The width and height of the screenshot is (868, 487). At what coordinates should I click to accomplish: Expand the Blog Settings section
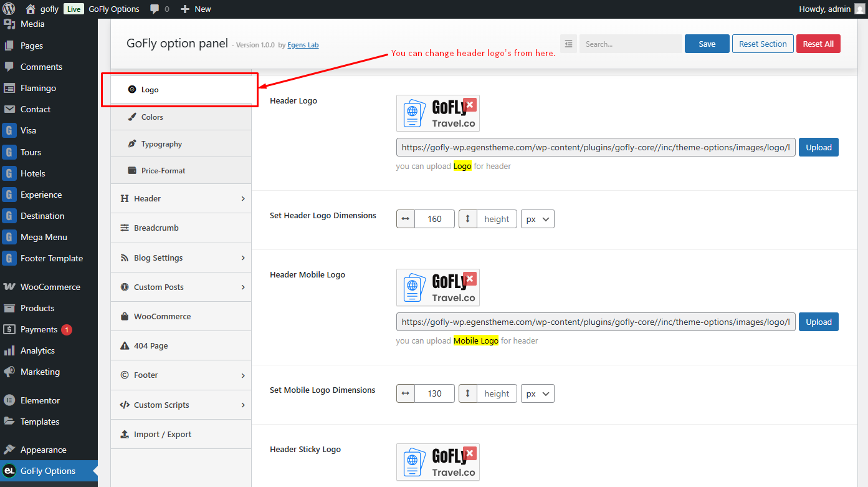(181, 258)
